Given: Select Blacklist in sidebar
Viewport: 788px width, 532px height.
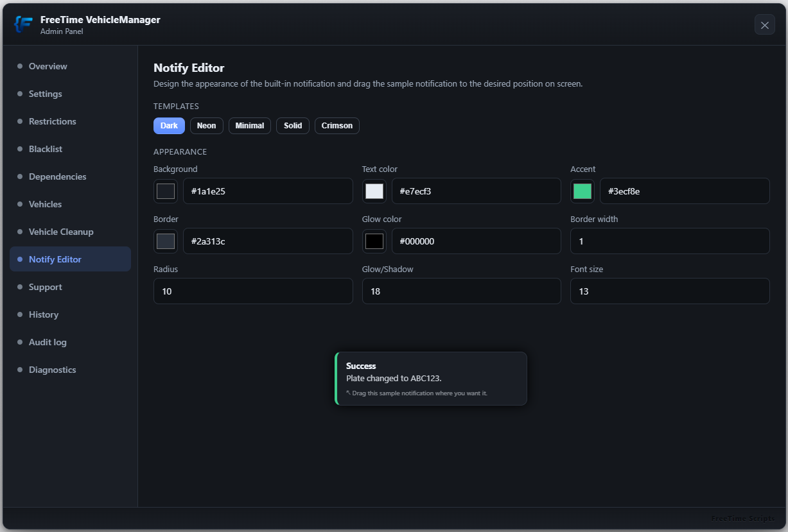Looking at the screenshot, I should [70, 149].
